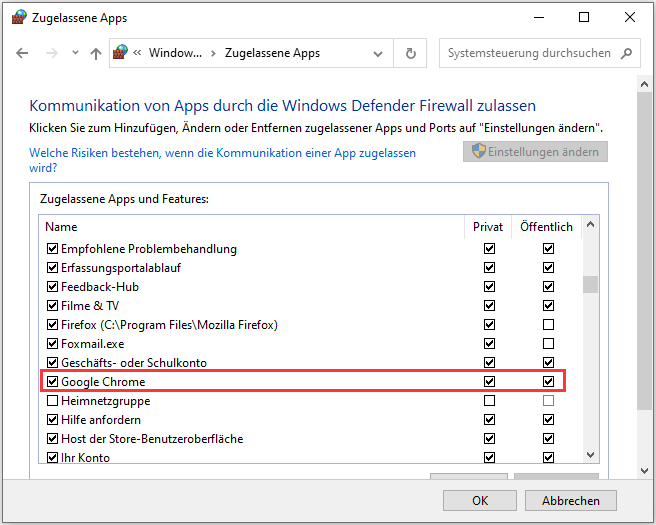Select the Firefox (C:\Program Files\Mozilla Firefox) entry

(x=169, y=325)
